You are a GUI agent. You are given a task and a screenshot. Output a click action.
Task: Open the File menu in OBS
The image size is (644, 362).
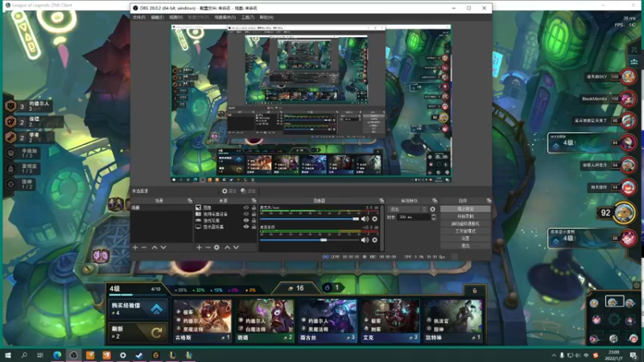[138, 17]
